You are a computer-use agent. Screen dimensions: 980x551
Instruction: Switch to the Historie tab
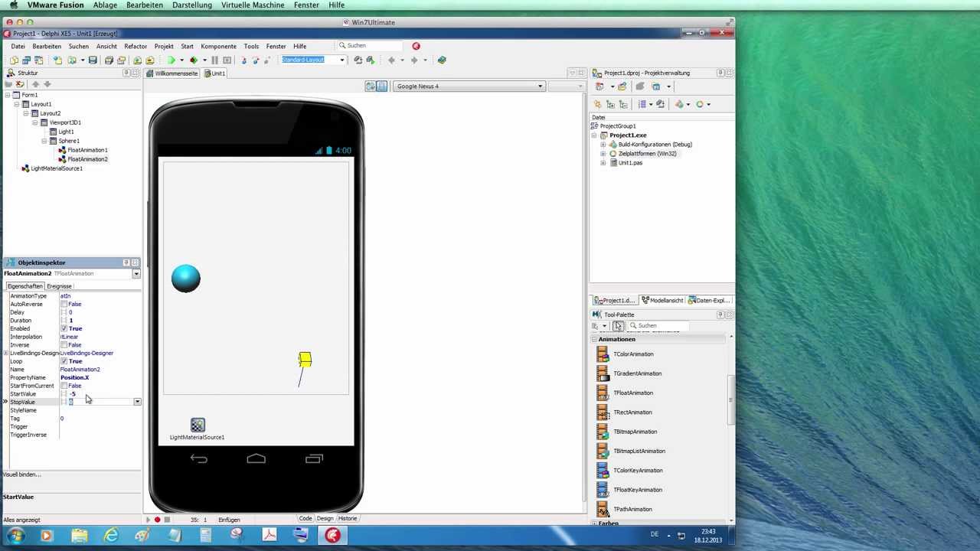click(348, 519)
